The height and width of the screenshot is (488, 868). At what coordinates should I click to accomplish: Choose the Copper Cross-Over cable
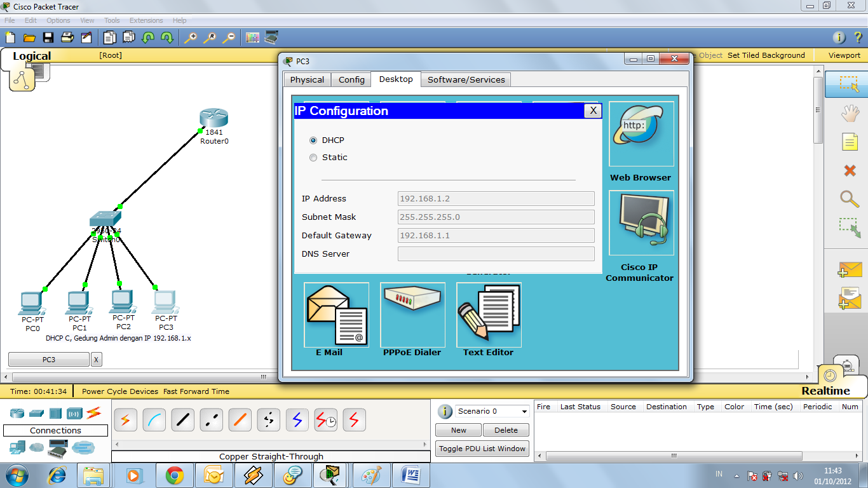[211, 420]
